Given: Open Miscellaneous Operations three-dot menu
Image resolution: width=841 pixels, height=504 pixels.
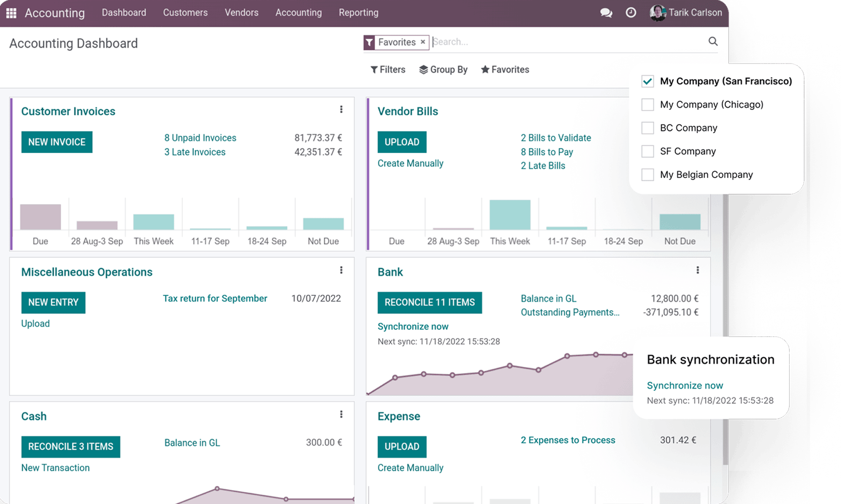Looking at the screenshot, I should 341,270.
